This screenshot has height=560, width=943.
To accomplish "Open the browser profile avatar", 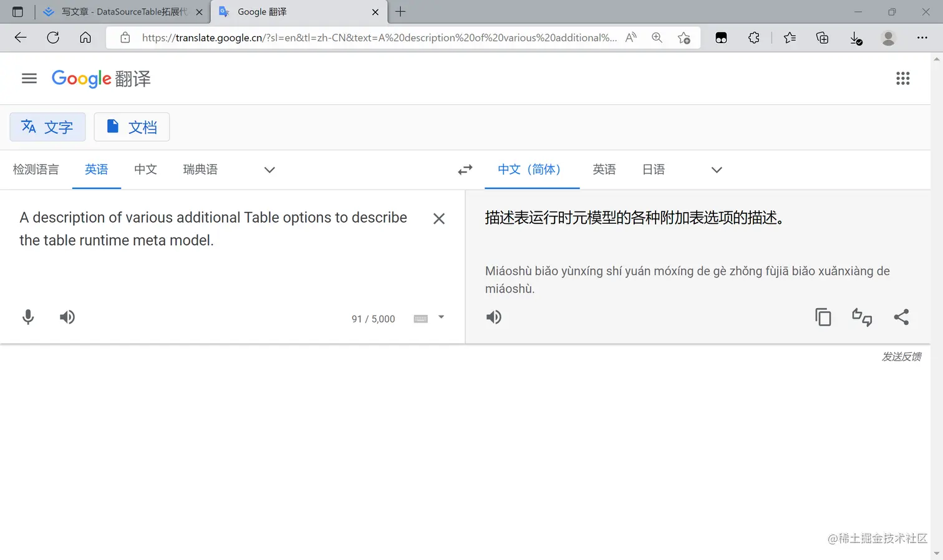I will [888, 38].
